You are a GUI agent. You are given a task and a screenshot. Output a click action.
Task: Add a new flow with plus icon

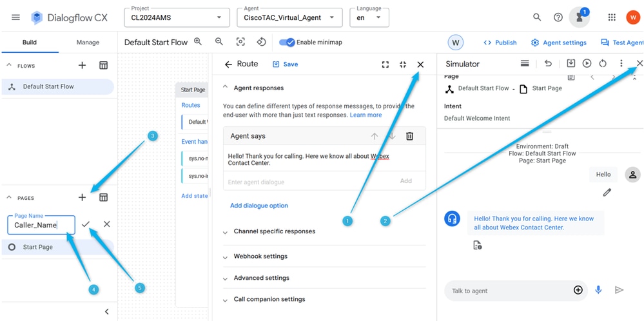pyautogui.click(x=82, y=65)
